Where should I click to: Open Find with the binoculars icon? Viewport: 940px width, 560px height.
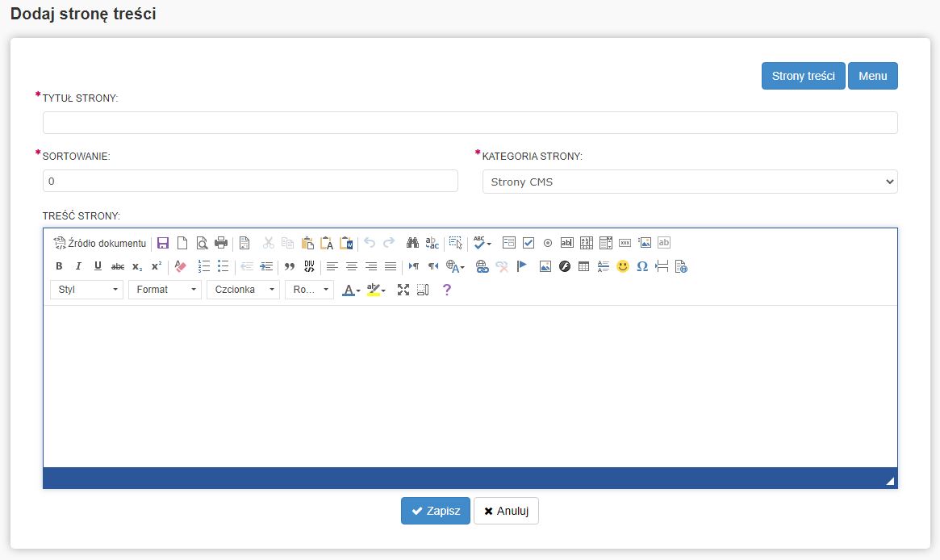[412, 243]
